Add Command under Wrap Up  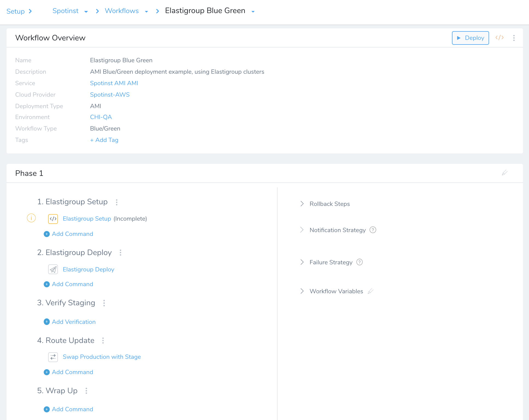tap(73, 409)
